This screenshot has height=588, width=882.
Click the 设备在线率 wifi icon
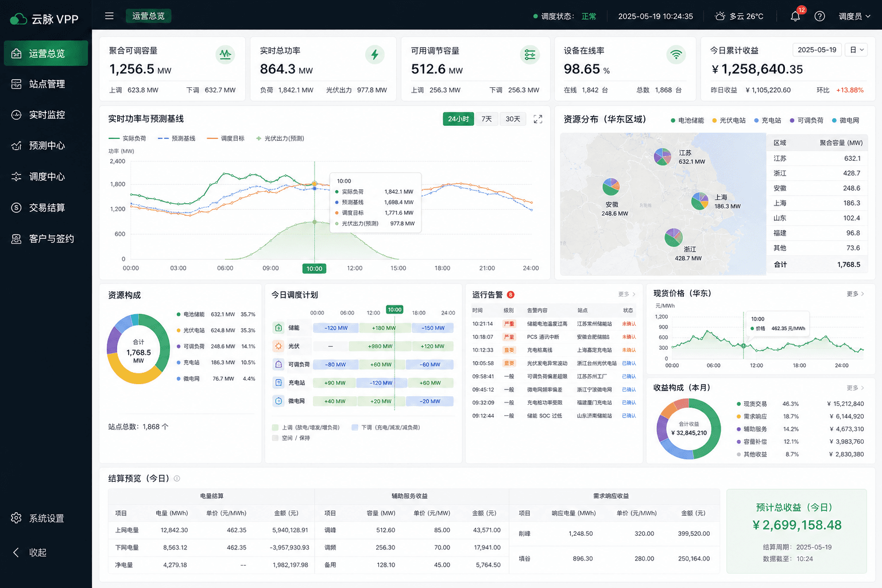click(x=676, y=55)
